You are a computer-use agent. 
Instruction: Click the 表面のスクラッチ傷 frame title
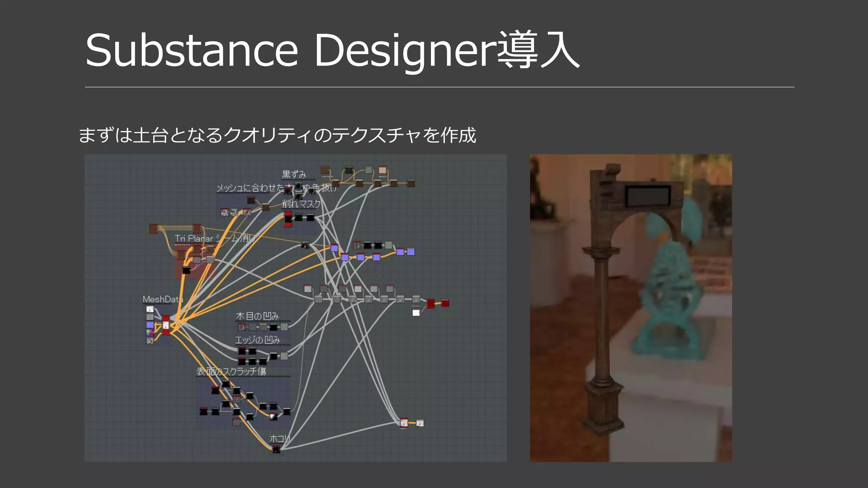(x=231, y=372)
